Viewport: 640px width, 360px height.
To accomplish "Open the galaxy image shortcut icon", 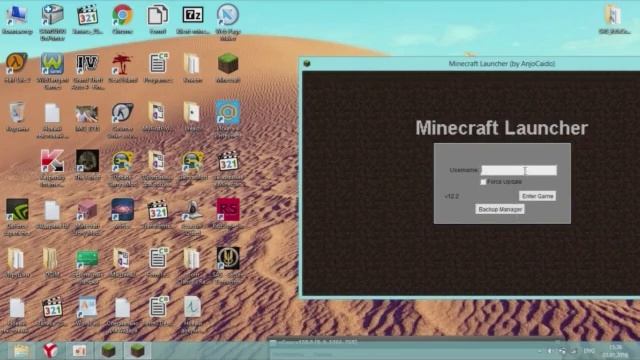I will [122, 209].
